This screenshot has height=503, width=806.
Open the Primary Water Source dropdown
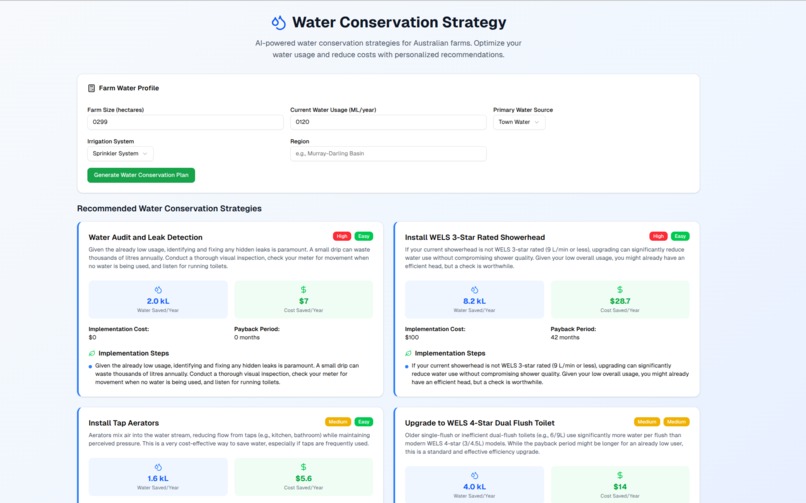click(519, 122)
